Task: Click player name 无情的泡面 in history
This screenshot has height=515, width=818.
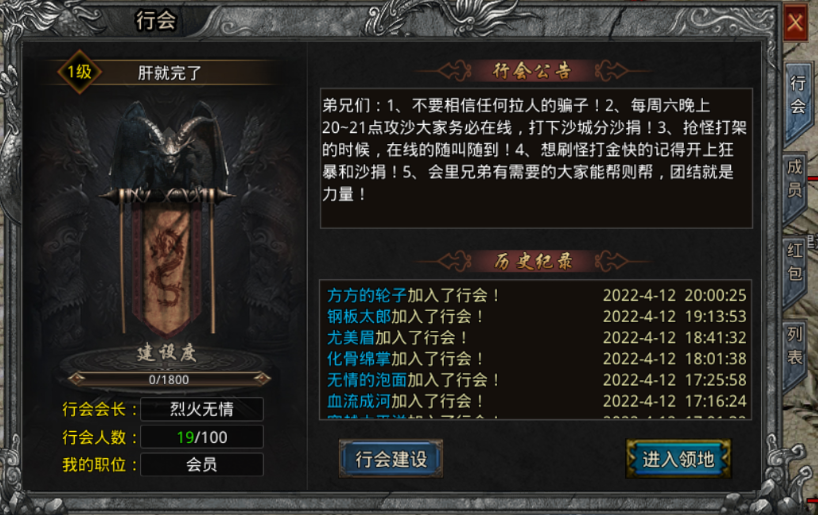Action: click(367, 380)
